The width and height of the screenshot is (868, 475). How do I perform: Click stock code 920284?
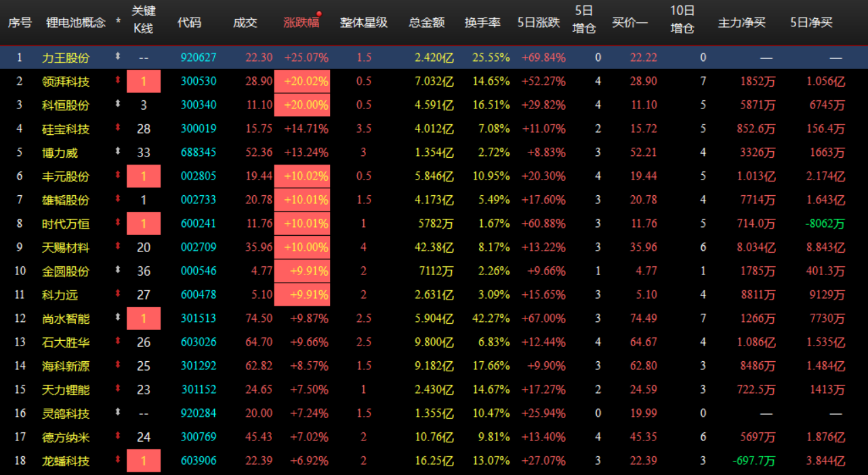pos(199,413)
